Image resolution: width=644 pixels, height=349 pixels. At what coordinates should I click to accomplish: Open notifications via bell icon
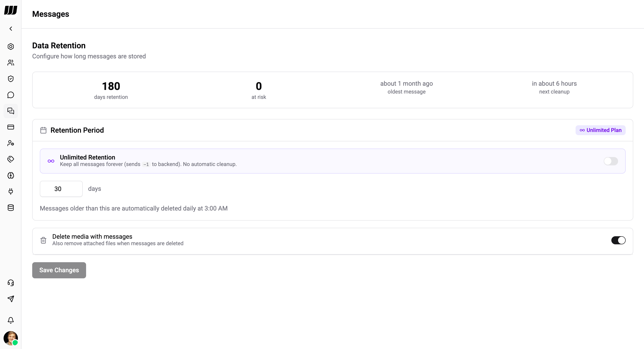(x=11, y=321)
